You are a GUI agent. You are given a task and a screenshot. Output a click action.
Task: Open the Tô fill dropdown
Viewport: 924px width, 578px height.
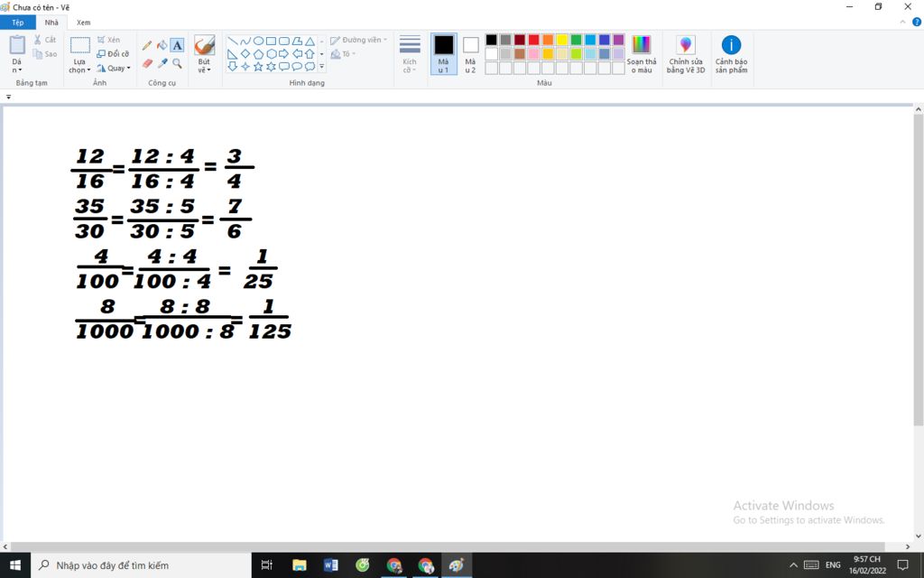[x=343, y=54]
